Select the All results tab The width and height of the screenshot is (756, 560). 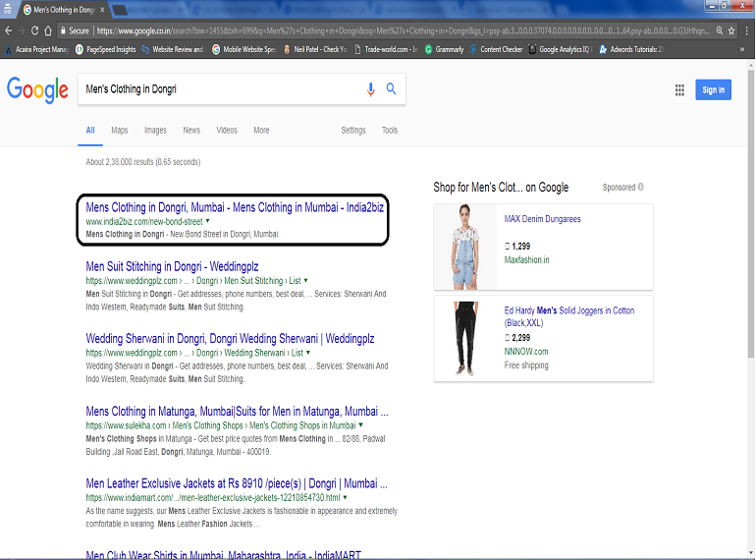pos(90,131)
